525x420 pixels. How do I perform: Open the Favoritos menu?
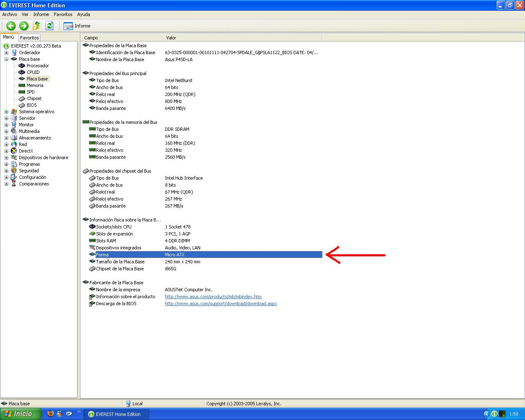point(63,14)
